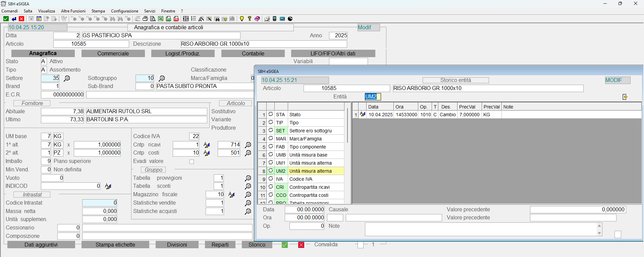
Task: Click the Dati aggiuntivi button
Action: click(x=41, y=245)
